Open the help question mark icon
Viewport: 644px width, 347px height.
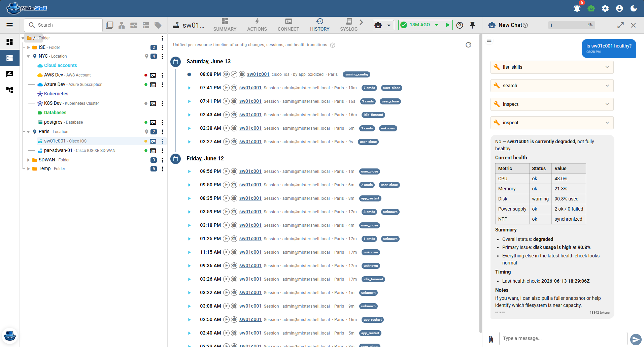(x=460, y=25)
